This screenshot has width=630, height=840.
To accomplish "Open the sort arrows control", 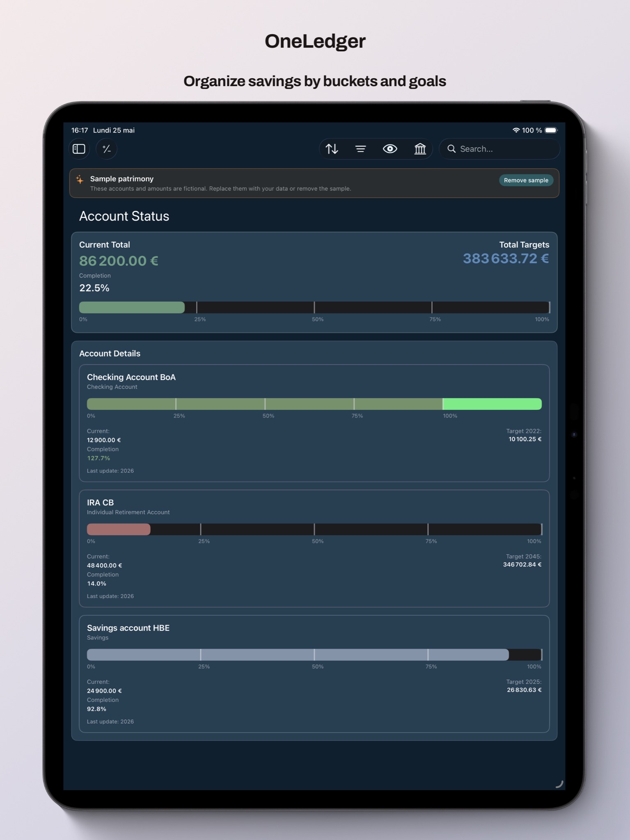I will tap(332, 149).
